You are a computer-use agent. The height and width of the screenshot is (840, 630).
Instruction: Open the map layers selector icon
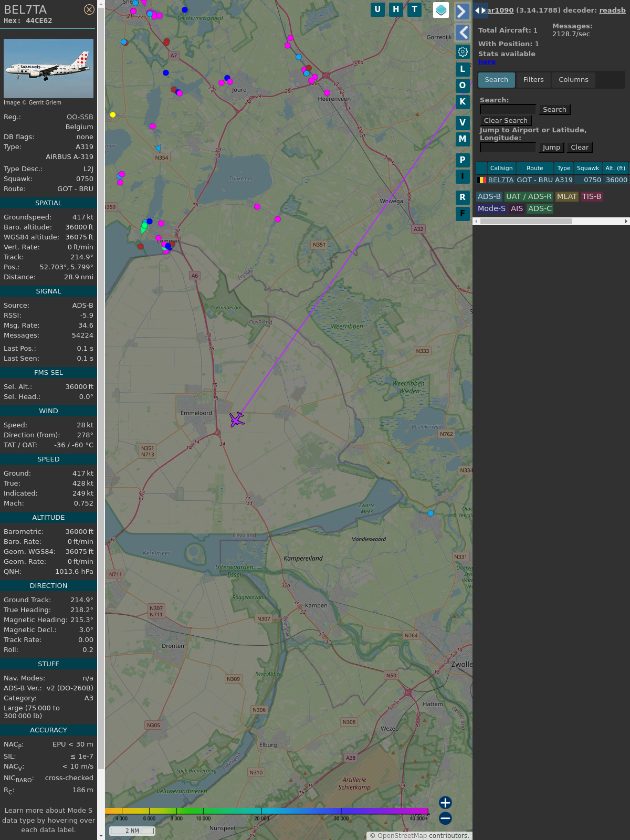point(441,10)
